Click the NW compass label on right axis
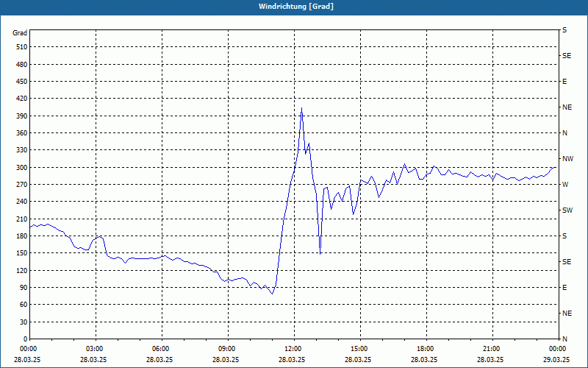This screenshot has width=588, height=368. coord(567,159)
